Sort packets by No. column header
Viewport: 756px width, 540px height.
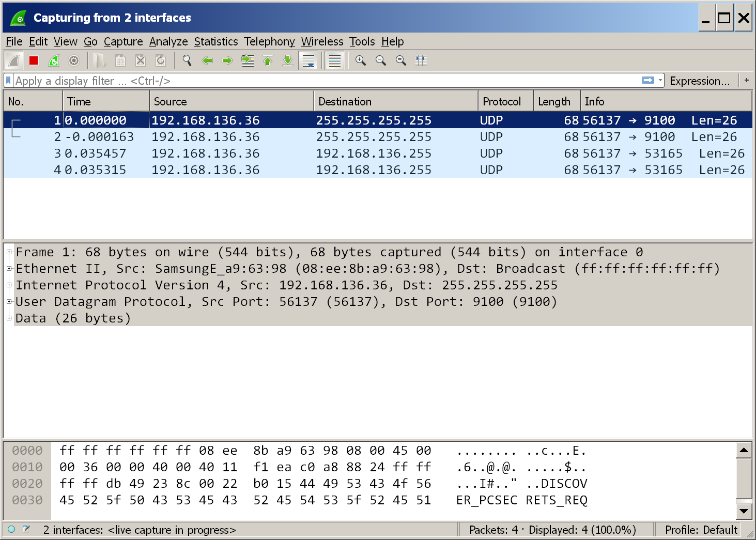tap(33, 101)
